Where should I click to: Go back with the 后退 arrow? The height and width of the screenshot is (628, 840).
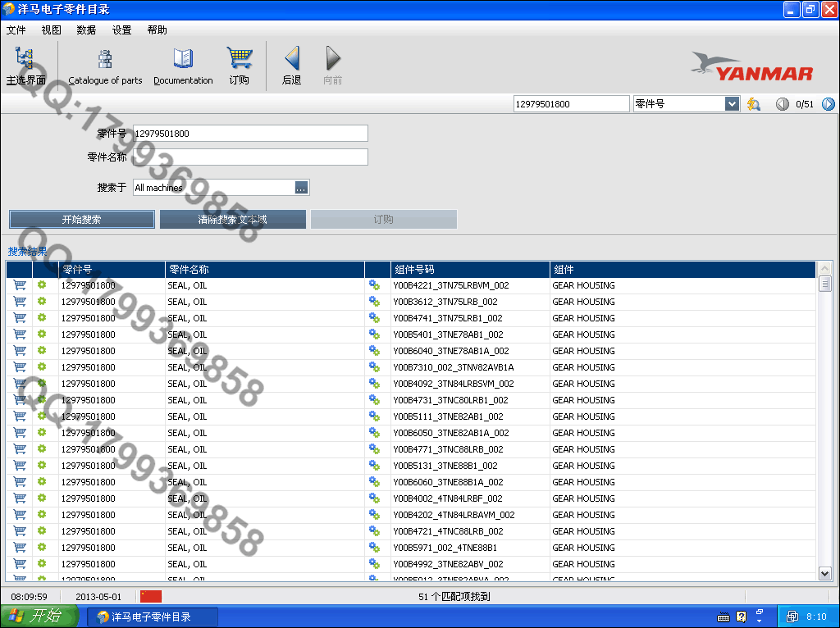point(291,59)
